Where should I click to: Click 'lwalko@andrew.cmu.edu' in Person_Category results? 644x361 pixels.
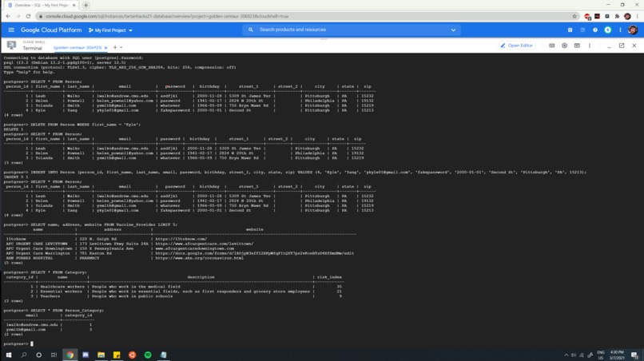point(32,325)
